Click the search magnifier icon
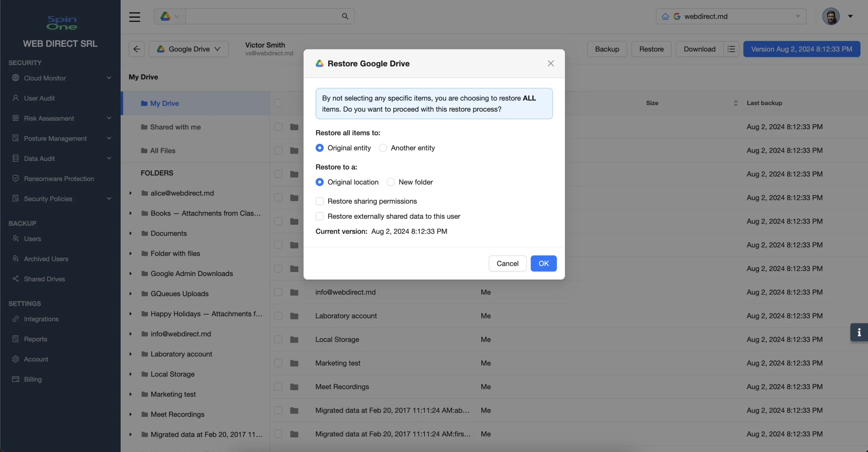Viewport: 868px width, 452px height. tap(345, 16)
